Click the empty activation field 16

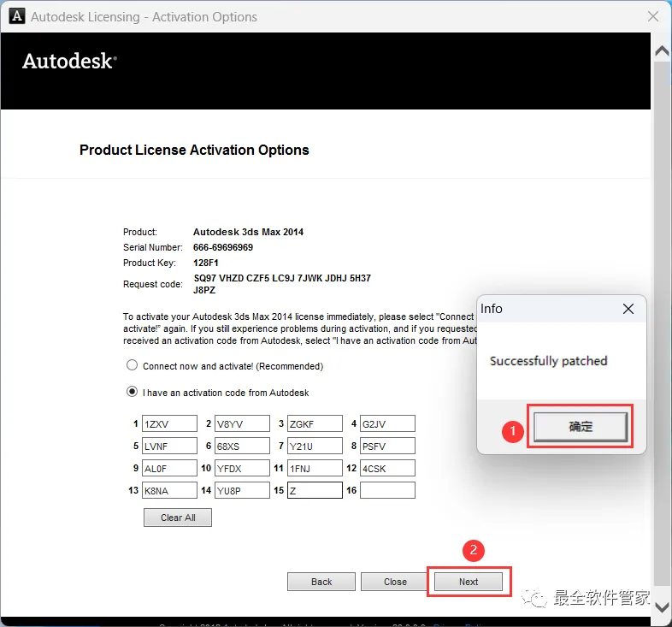387,491
